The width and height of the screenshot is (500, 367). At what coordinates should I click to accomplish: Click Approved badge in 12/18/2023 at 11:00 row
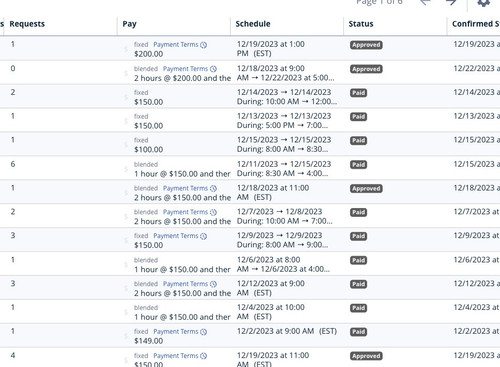[366, 188]
